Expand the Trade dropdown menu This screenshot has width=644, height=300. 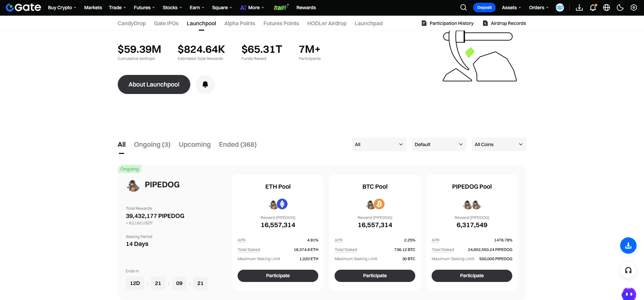pyautogui.click(x=117, y=7)
